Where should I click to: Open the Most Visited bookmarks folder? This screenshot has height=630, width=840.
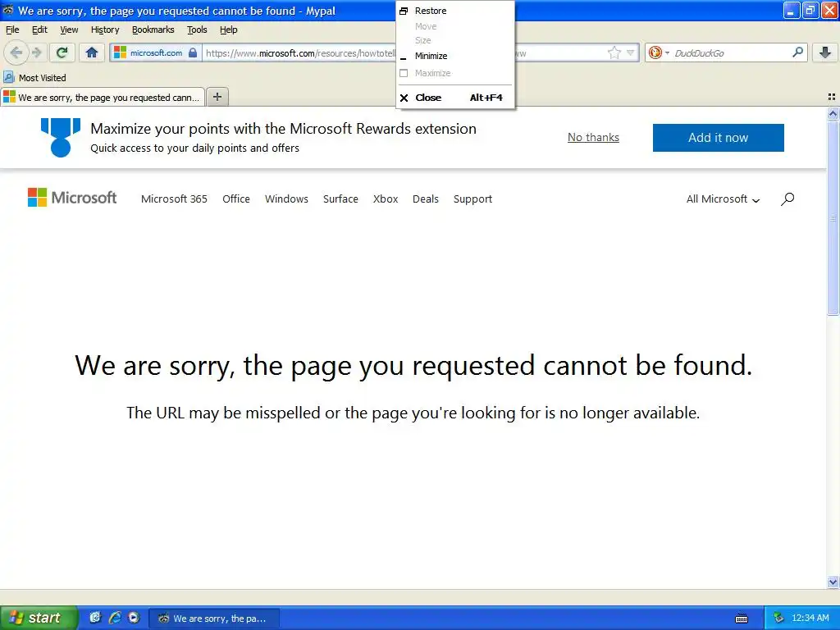pos(34,78)
